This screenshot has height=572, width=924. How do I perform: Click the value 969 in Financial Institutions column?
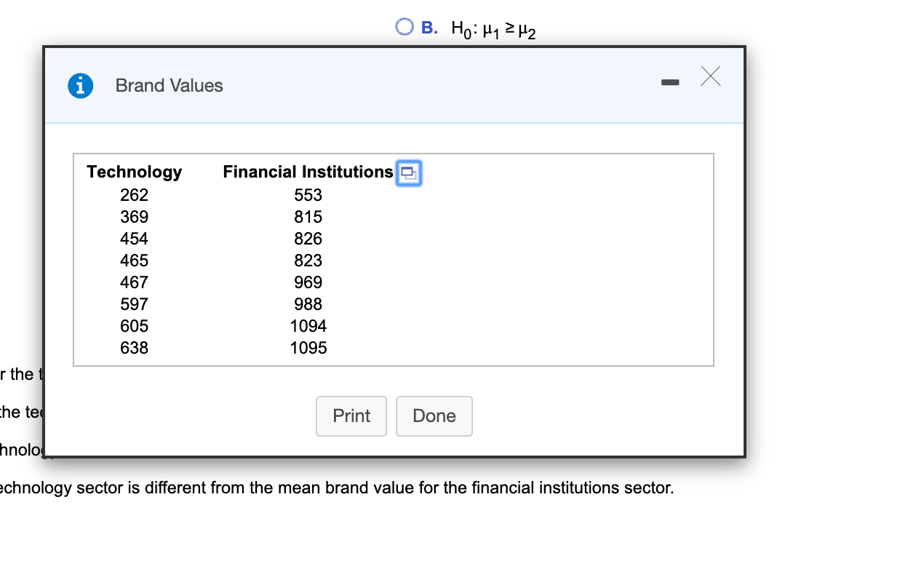coord(308,282)
